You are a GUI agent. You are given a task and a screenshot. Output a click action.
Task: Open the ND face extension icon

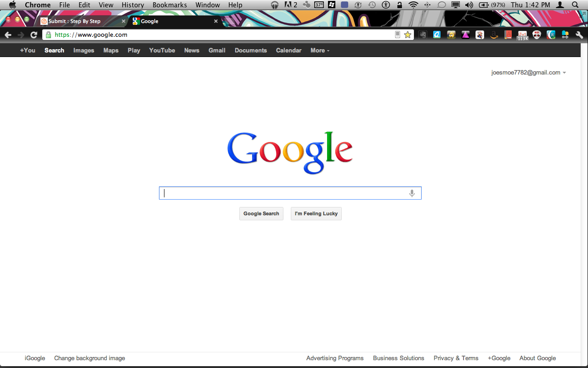point(537,34)
